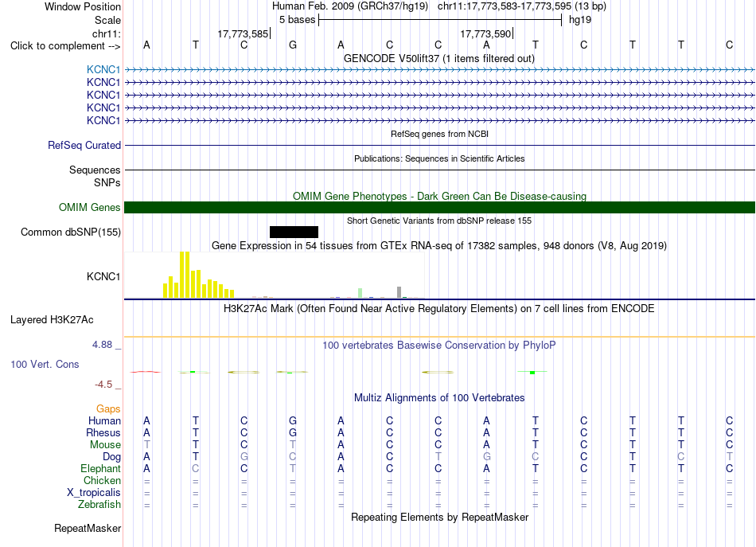Viewport: 756px width, 547px height.
Task: Click the GENCODE V50lift37 track title
Action: (x=439, y=58)
